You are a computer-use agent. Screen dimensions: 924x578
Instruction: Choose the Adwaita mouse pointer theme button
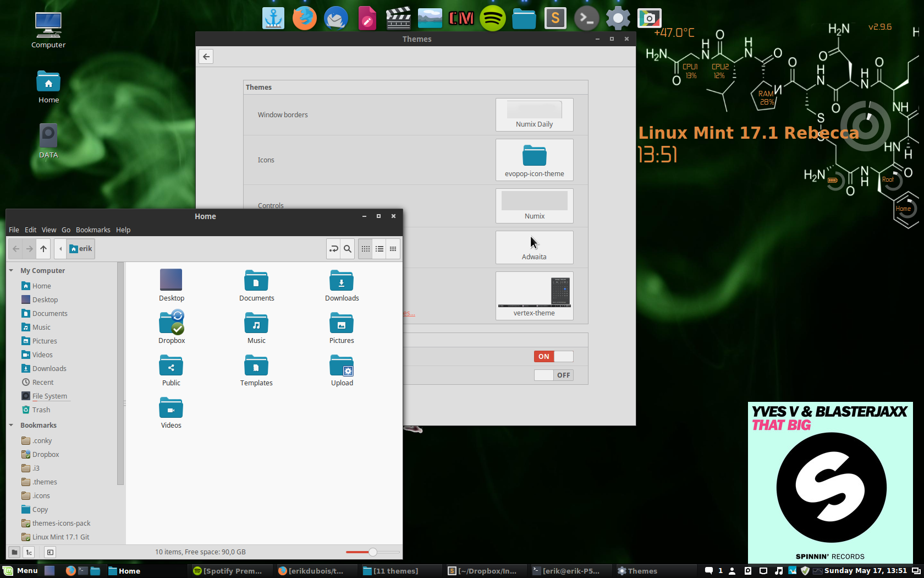(x=535, y=247)
